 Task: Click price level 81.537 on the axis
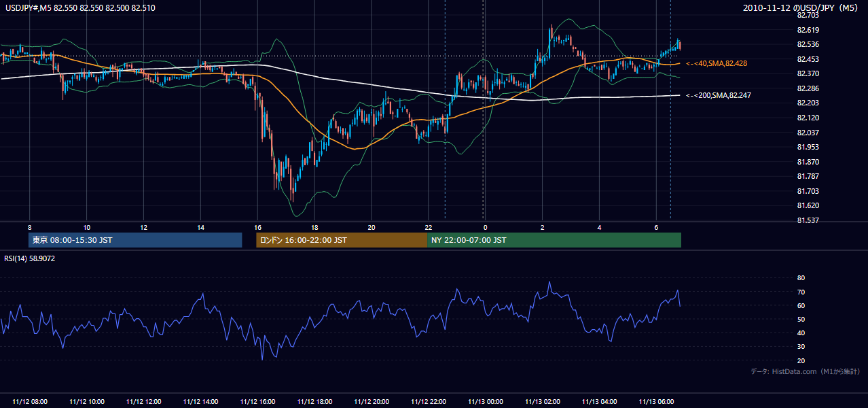coord(808,220)
